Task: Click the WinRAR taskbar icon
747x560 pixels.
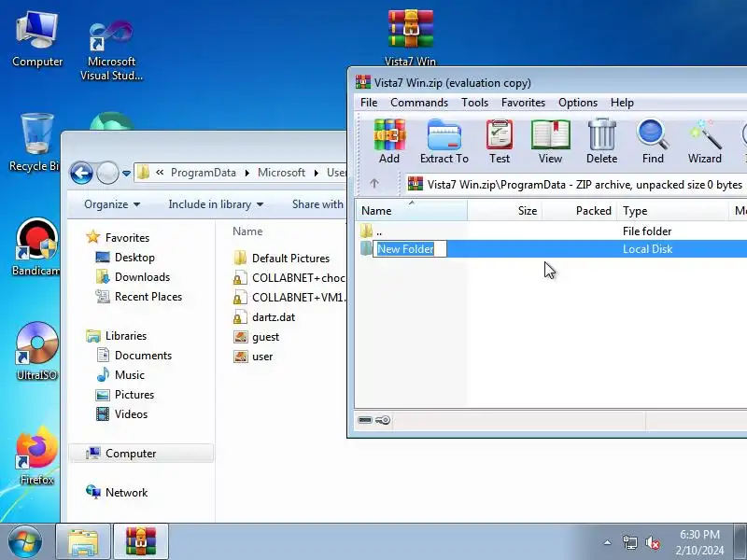Action: coord(141,542)
